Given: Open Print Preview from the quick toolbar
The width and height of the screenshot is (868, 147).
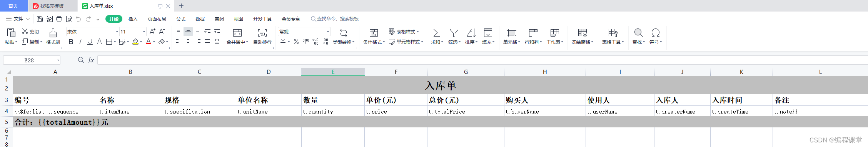Looking at the screenshot, I should (69, 19).
